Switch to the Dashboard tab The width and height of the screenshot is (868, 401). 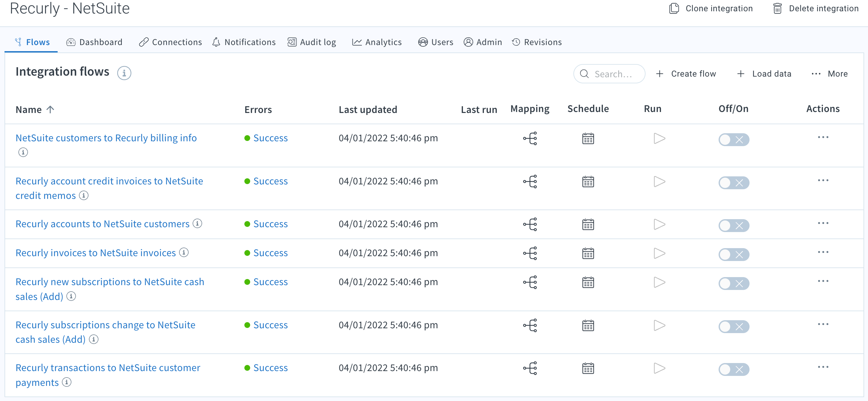pos(94,42)
